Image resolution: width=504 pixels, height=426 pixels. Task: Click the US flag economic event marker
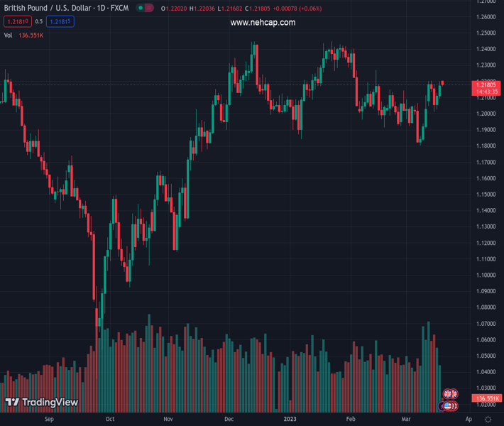click(x=449, y=405)
